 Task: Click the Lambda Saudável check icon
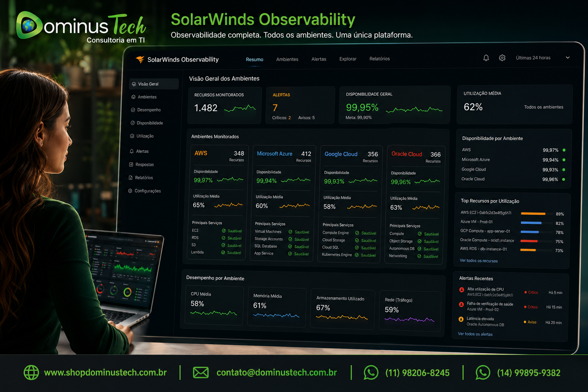click(223, 252)
